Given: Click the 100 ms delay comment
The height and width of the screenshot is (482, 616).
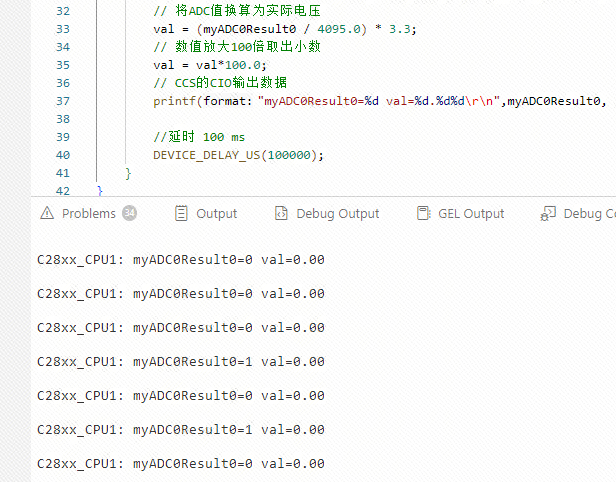Looking at the screenshot, I should (x=199, y=137).
